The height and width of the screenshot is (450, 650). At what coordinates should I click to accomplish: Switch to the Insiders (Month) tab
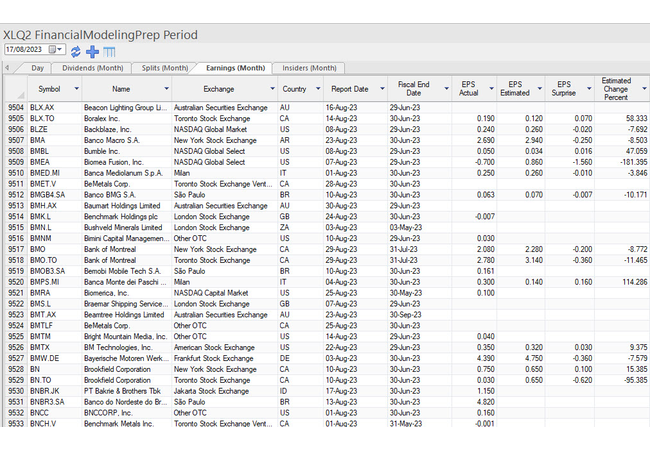coord(309,68)
